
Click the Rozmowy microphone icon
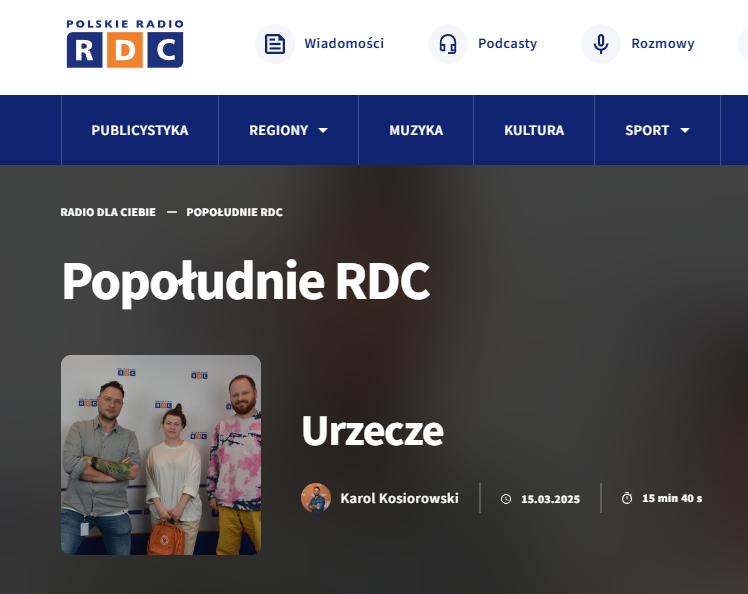(x=601, y=44)
